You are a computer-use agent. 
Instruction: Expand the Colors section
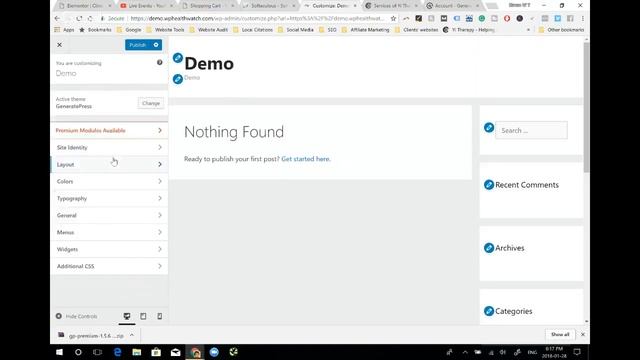tap(109, 181)
